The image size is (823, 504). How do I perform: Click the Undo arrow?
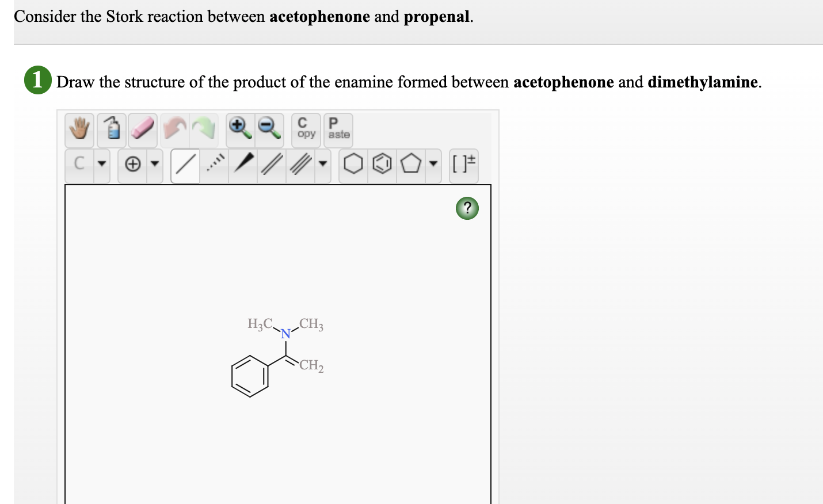174,128
